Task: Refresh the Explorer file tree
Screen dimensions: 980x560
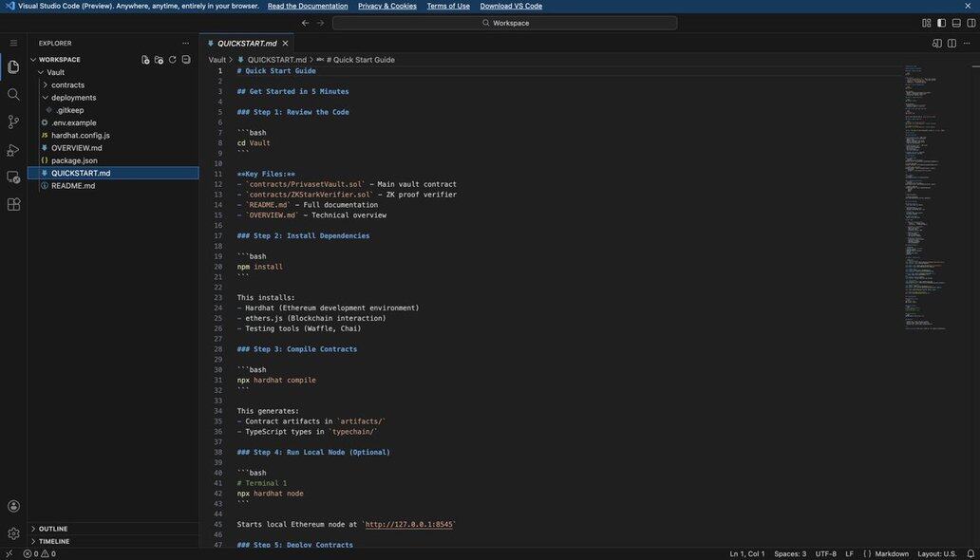Action: tap(172, 60)
